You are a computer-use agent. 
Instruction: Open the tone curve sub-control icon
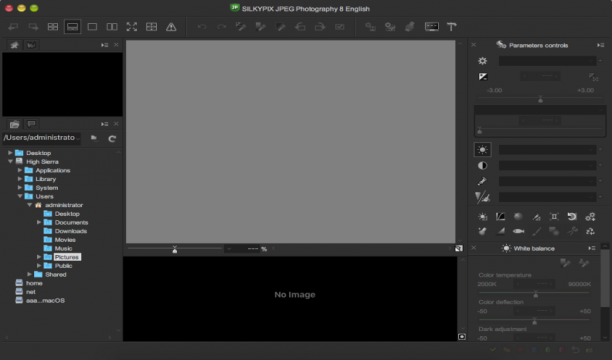(500, 216)
